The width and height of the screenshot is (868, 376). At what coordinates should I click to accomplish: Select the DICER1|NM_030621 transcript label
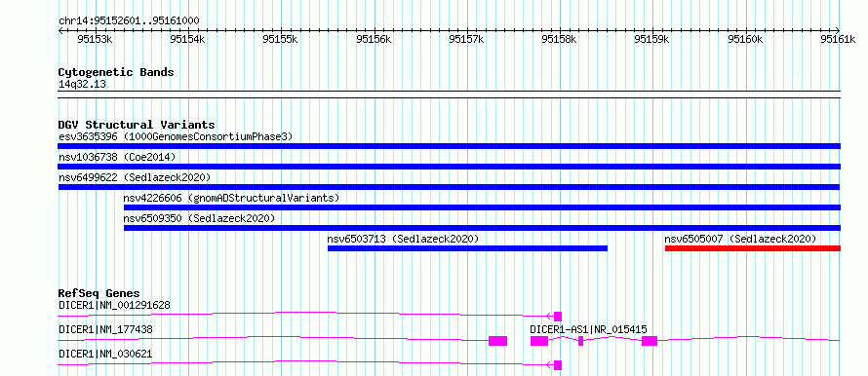(105, 354)
